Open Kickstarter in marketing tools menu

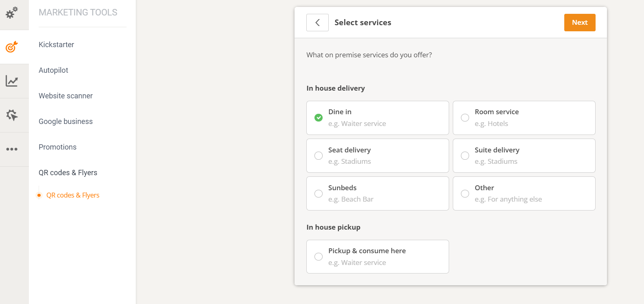pos(57,45)
